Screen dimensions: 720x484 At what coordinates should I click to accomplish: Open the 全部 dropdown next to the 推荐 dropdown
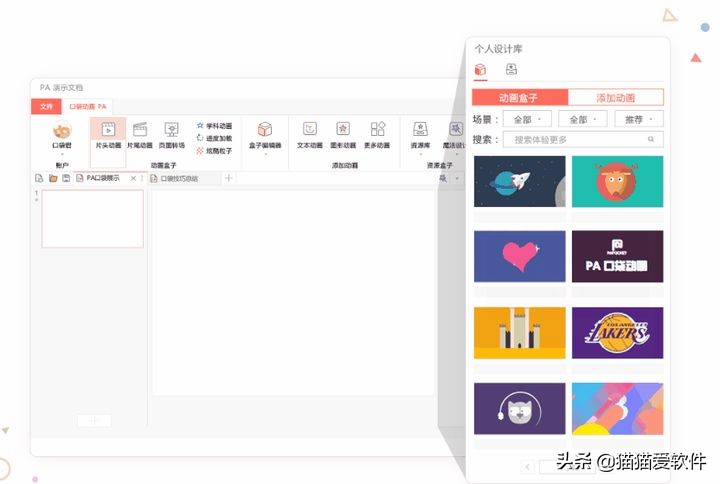tap(583, 119)
